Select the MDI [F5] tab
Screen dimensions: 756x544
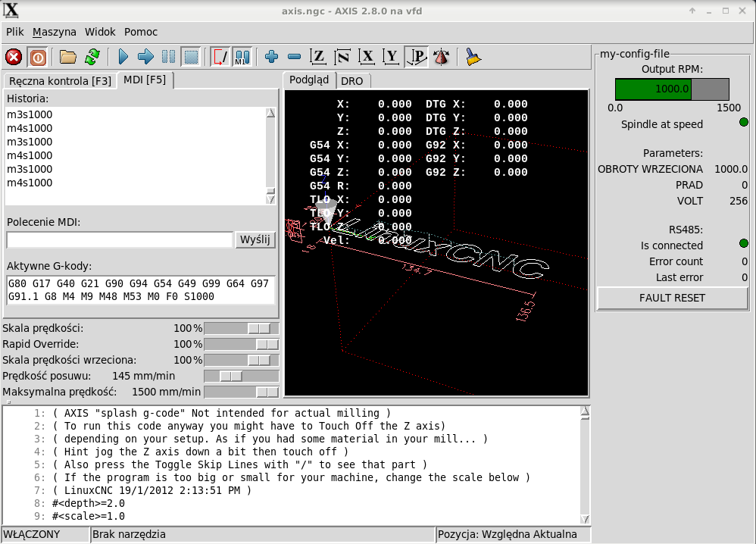click(145, 80)
